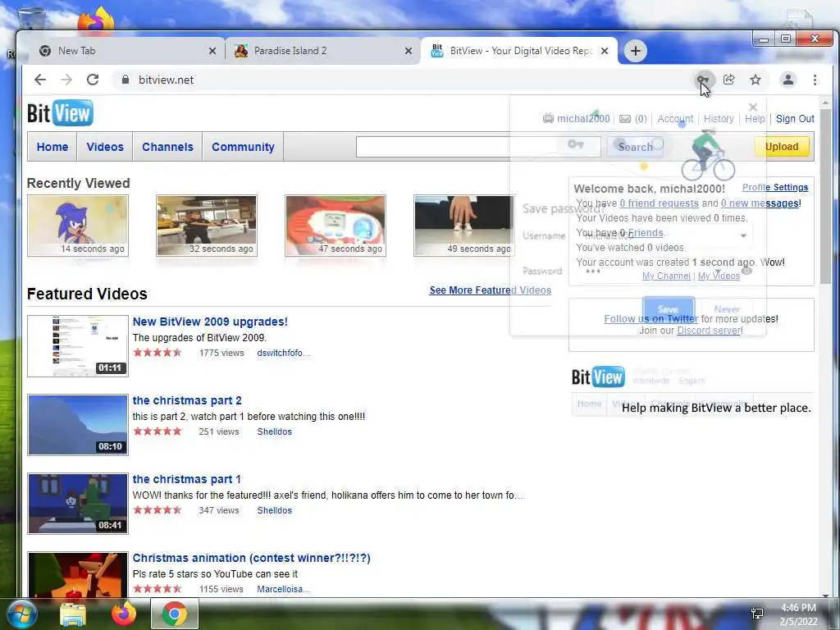This screenshot has width=840, height=630.
Task: Open the History link
Action: click(719, 119)
